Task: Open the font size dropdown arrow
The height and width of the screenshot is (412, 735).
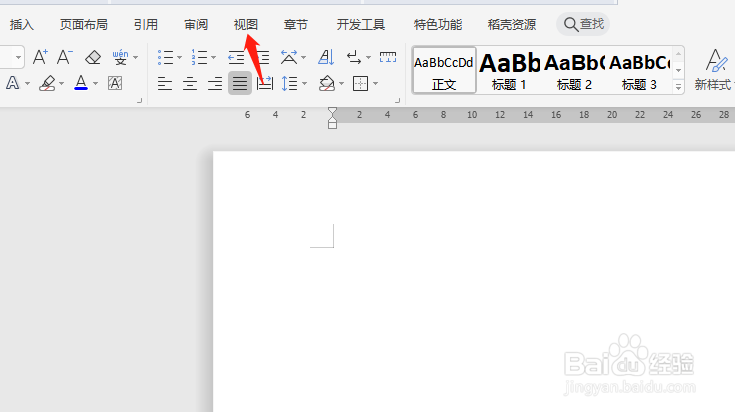Action: (x=18, y=57)
